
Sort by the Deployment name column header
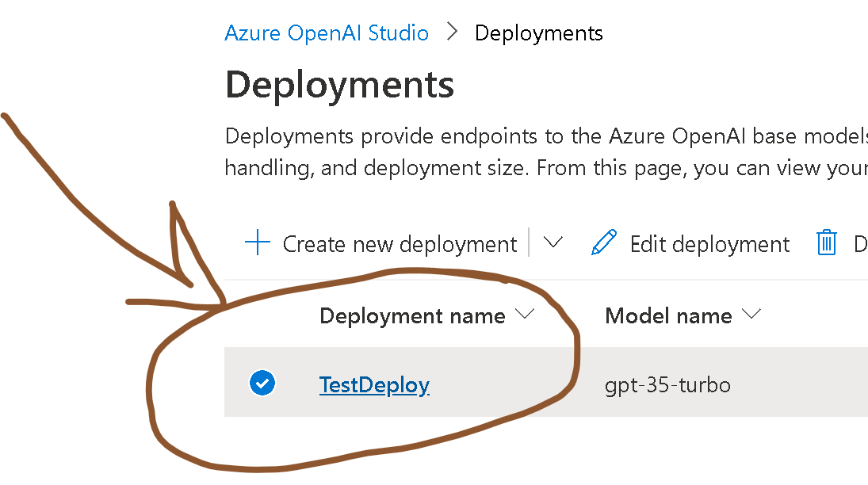(412, 316)
